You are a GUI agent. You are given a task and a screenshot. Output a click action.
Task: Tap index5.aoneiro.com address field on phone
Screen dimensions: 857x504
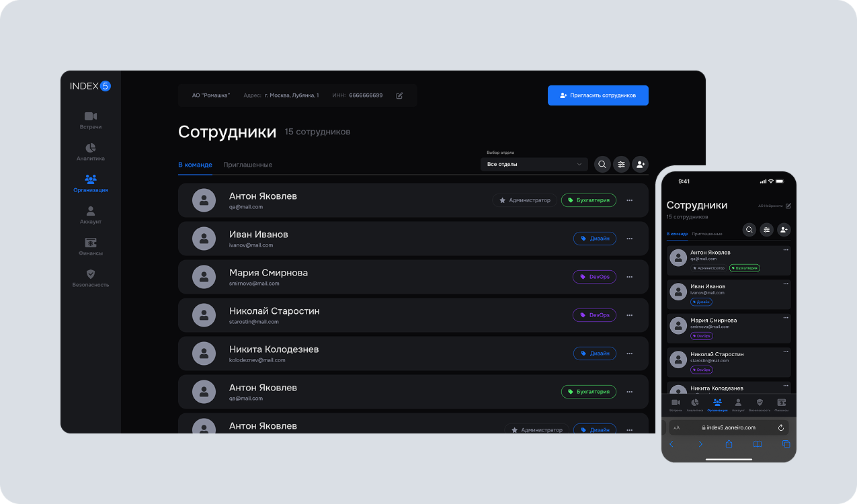[x=729, y=427]
